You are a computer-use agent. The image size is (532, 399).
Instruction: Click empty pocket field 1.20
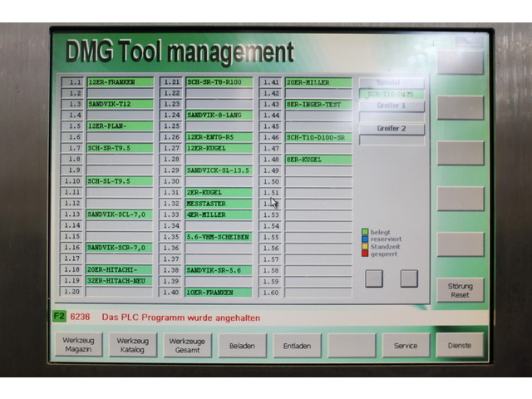click(119, 292)
